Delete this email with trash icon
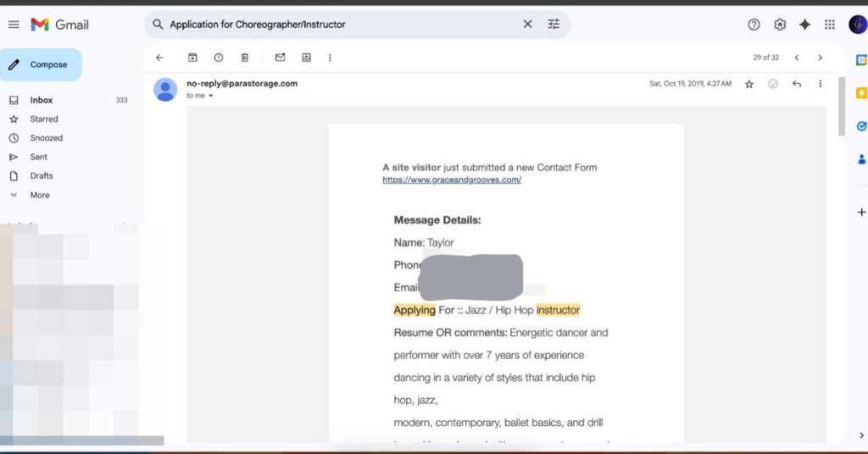Screen dimensions: 868x454 245,58
